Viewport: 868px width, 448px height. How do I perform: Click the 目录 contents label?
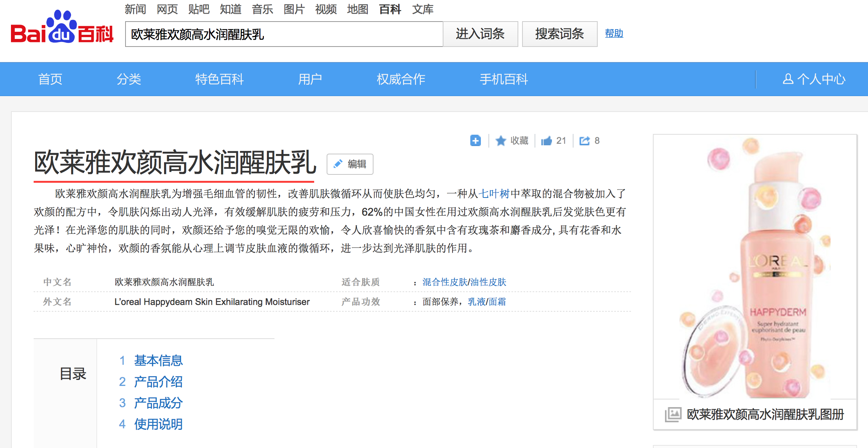[x=73, y=374]
